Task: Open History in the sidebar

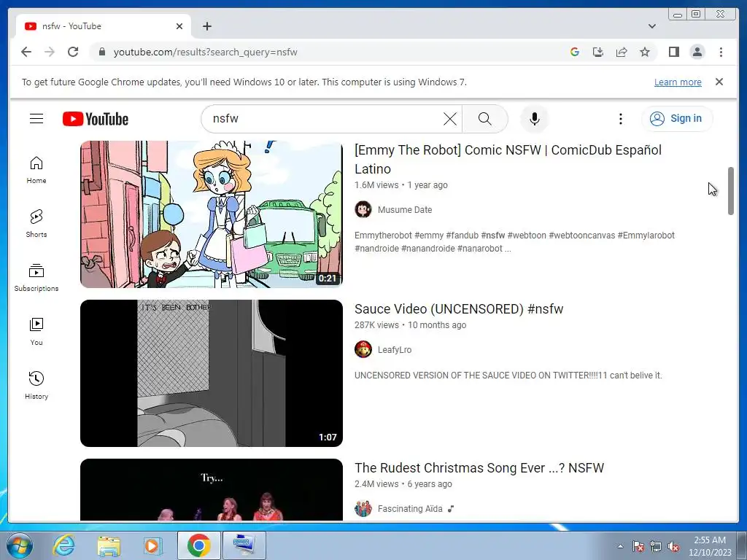Action: click(x=36, y=385)
